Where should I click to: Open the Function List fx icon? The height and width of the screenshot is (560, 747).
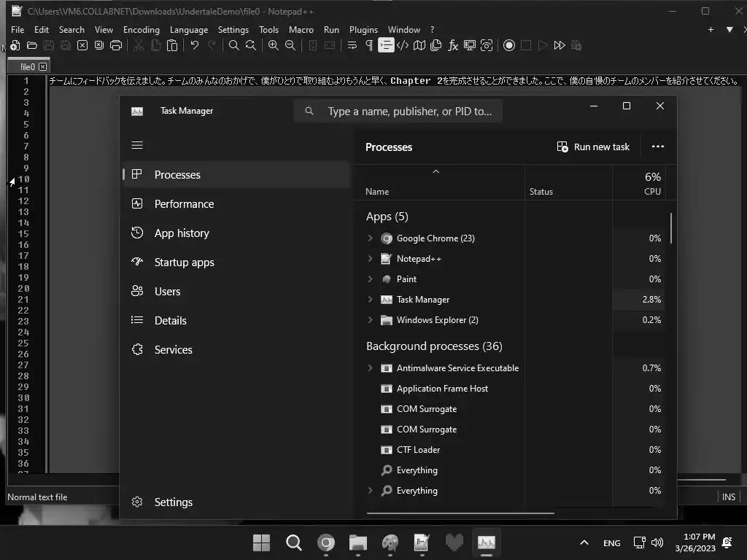click(x=453, y=45)
